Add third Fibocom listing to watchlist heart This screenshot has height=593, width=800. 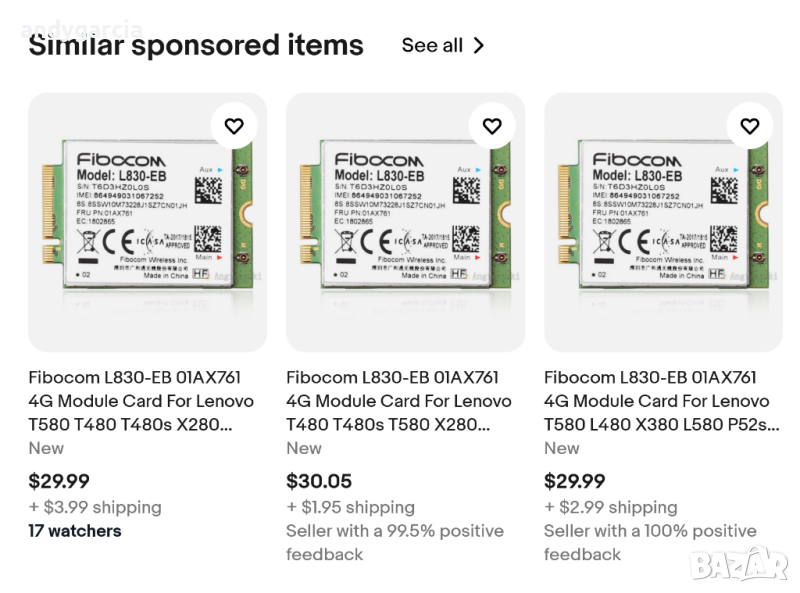(x=750, y=126)
